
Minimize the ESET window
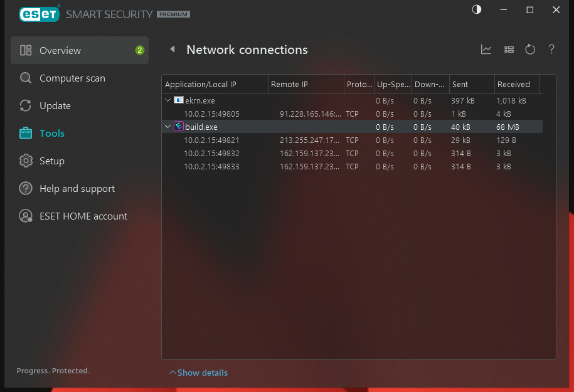(504, 10)
